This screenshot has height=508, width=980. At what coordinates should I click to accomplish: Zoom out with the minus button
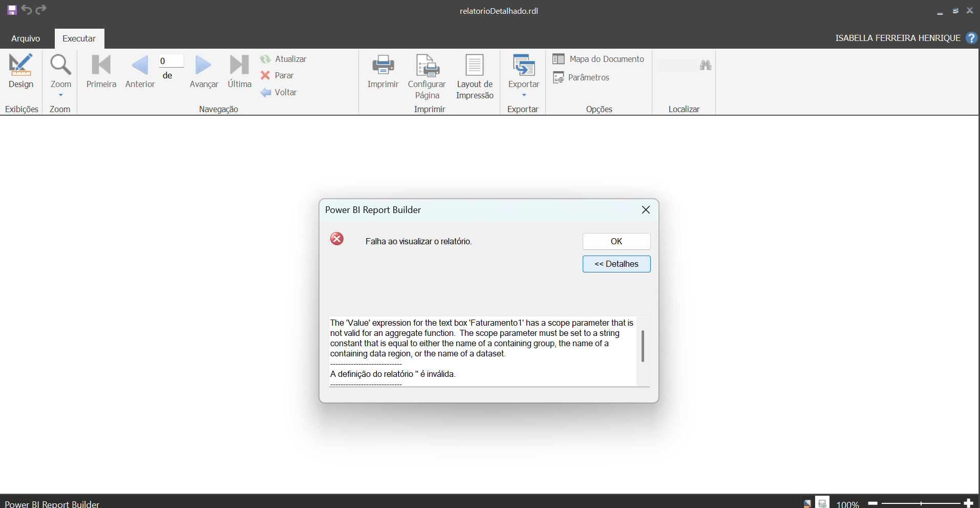pyautogui.click(x=873, y=503)
